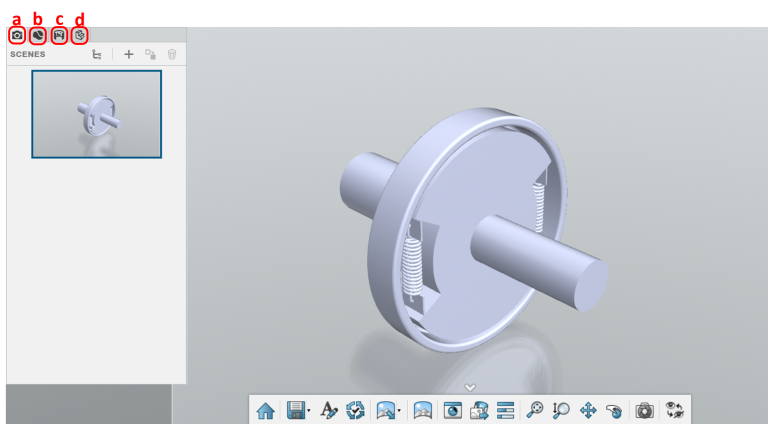Click the magnifier refit zoom icon
Image resolution: width=768 pixels, height=424 pixels.
pyautogui.click(x=534, y=410)
